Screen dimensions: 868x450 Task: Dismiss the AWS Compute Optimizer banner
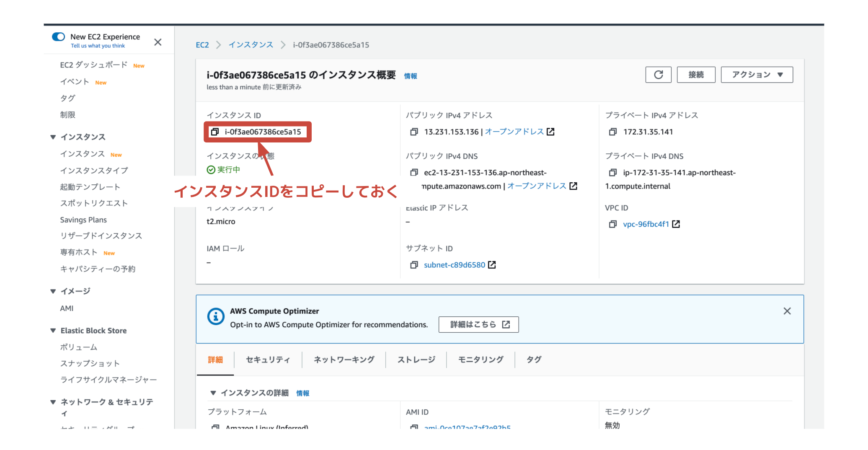point(787,311)
